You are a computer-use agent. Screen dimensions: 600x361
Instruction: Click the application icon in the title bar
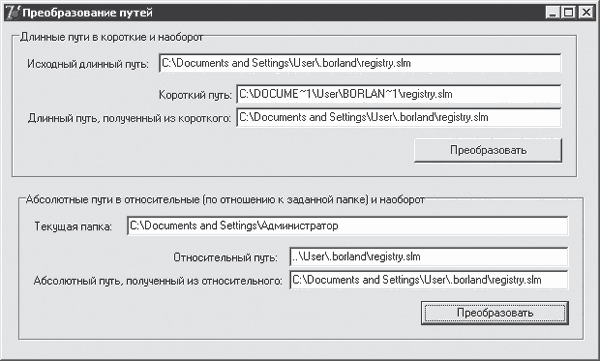(x=13, y=13)
